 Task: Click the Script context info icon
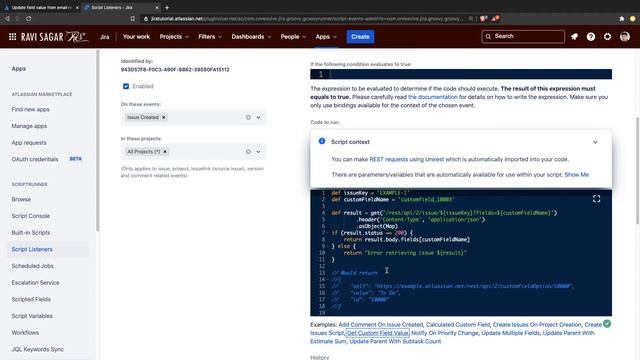(x=322, y=141)
